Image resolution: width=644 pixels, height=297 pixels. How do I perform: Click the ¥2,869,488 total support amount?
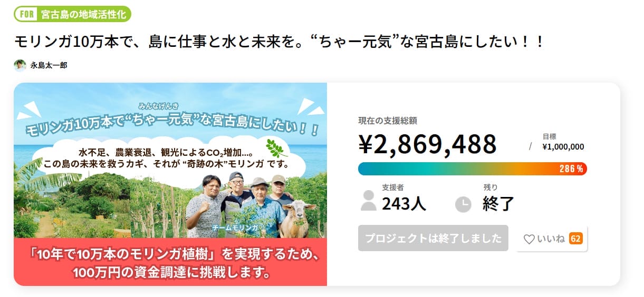[427, 143]
